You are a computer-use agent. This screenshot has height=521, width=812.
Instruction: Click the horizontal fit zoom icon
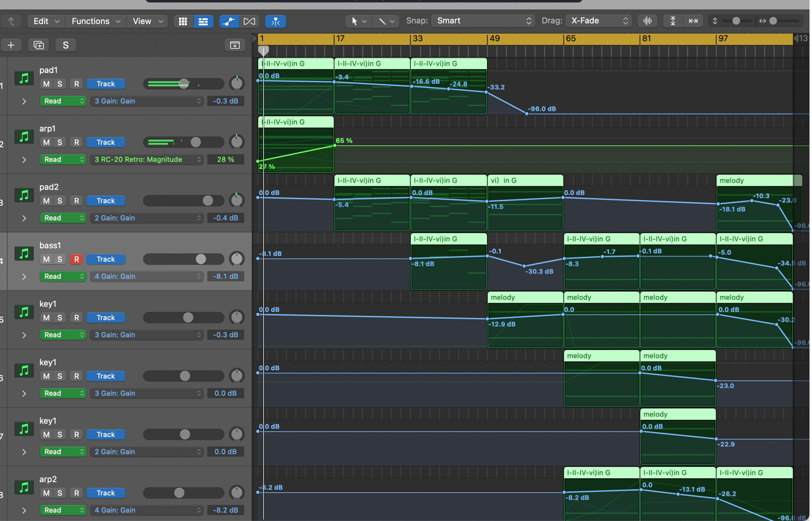(x=693, y=21)
